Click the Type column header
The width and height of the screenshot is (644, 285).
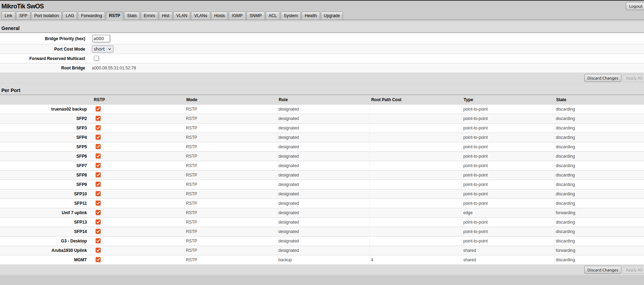(x=468, y=100)
